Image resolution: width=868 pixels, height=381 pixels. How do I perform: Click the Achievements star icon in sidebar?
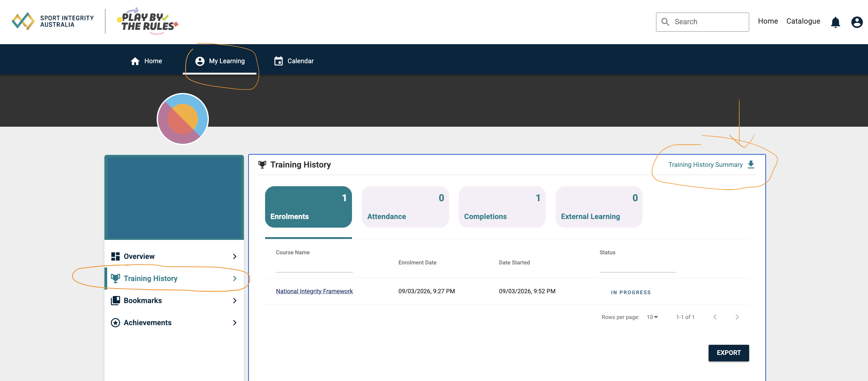click(x=115, y=322)
